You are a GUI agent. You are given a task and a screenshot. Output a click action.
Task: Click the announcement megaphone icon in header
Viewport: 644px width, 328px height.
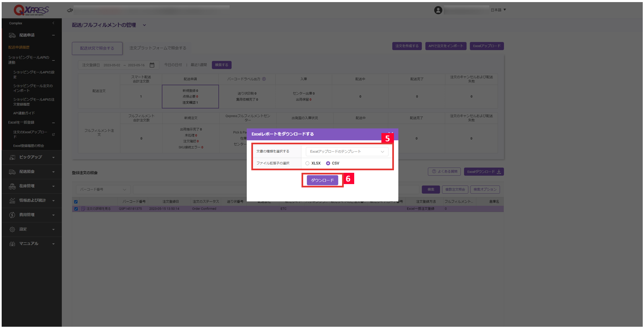coord(70,10)
